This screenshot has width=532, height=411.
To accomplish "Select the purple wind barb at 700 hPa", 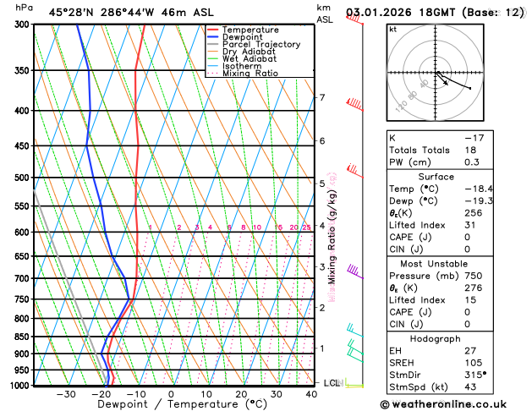I will [355, 272].
